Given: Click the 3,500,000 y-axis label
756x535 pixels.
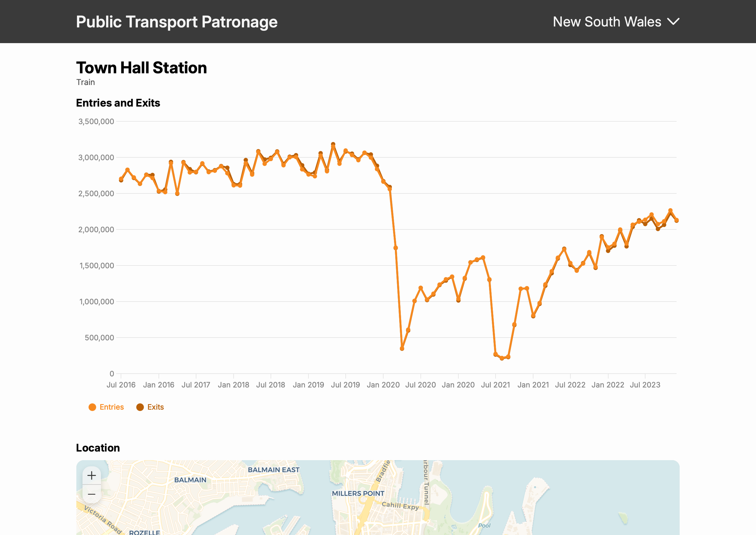Looking at the screenshot, I should pos(96,122).
